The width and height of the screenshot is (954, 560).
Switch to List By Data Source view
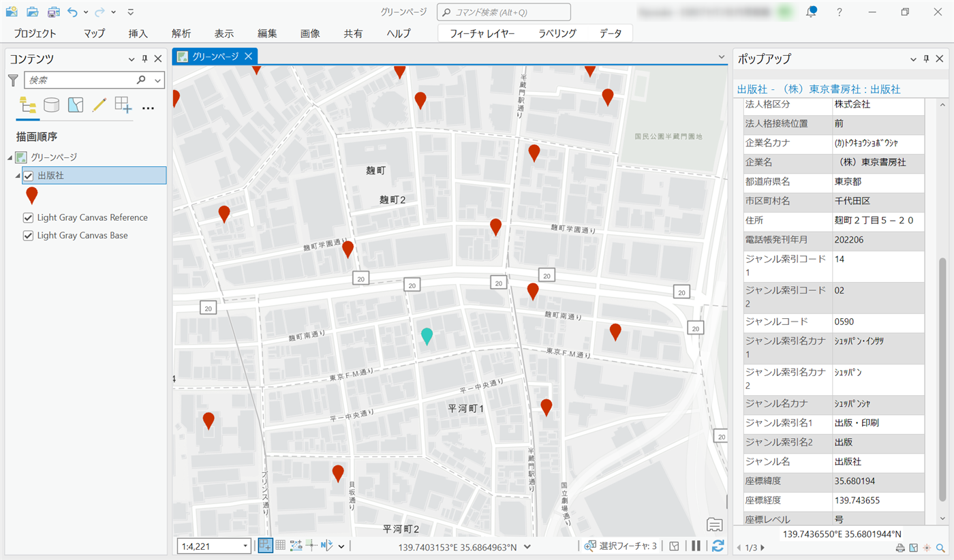(x=51, y=105)
